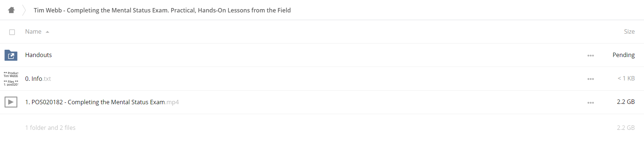Open more actions for 0. Info.txt

[x=591, y=79]
